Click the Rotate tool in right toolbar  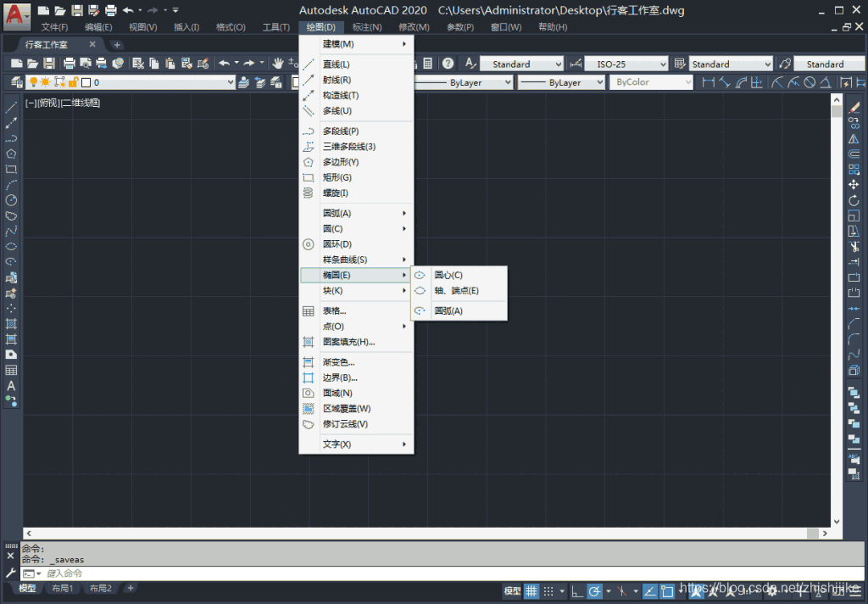[x=854, y=200]
